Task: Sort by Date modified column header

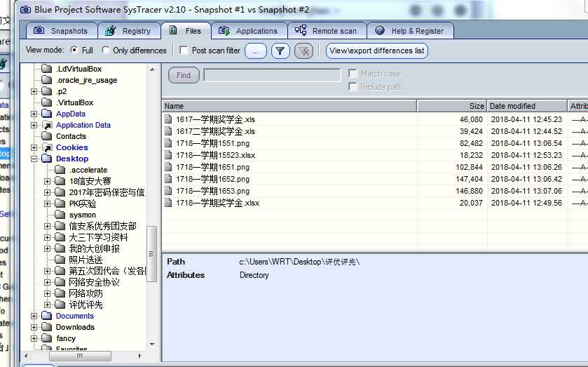Action: click(x=527, y=106)
